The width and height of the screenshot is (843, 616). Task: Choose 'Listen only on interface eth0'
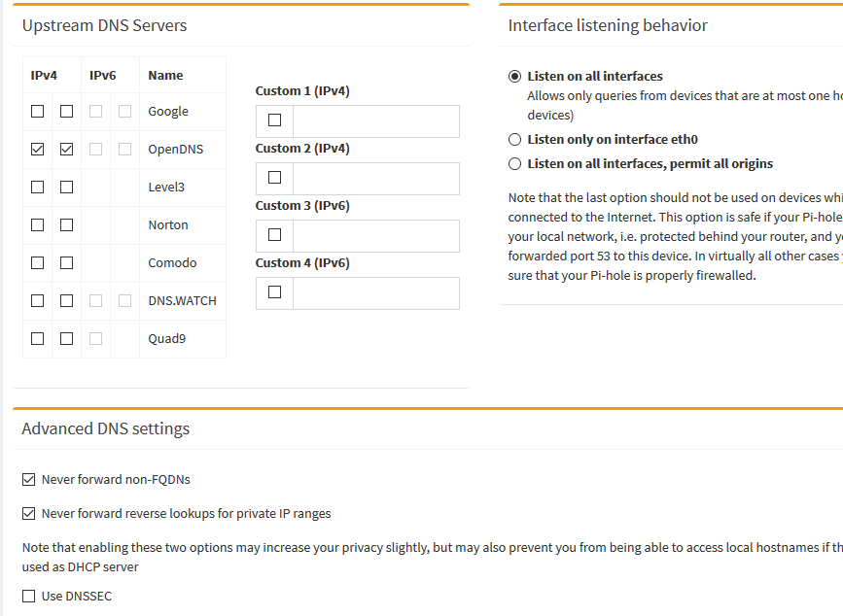coord(514,140)
